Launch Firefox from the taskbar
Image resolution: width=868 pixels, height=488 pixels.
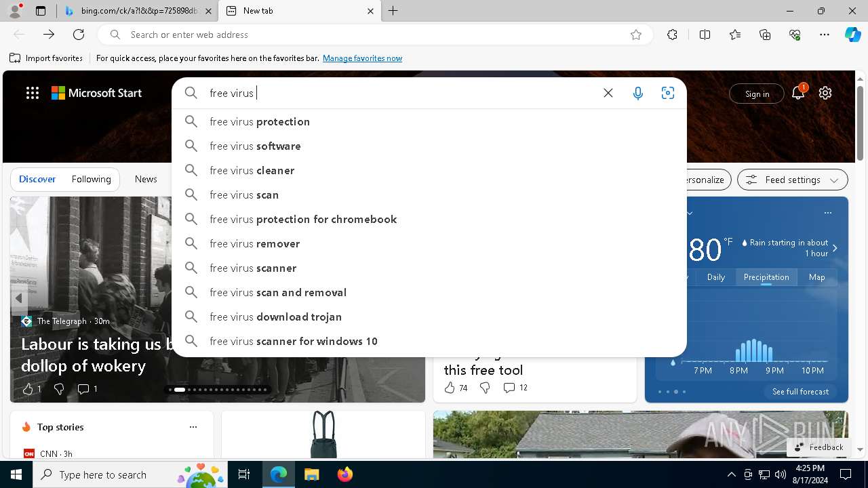point(344,474)
